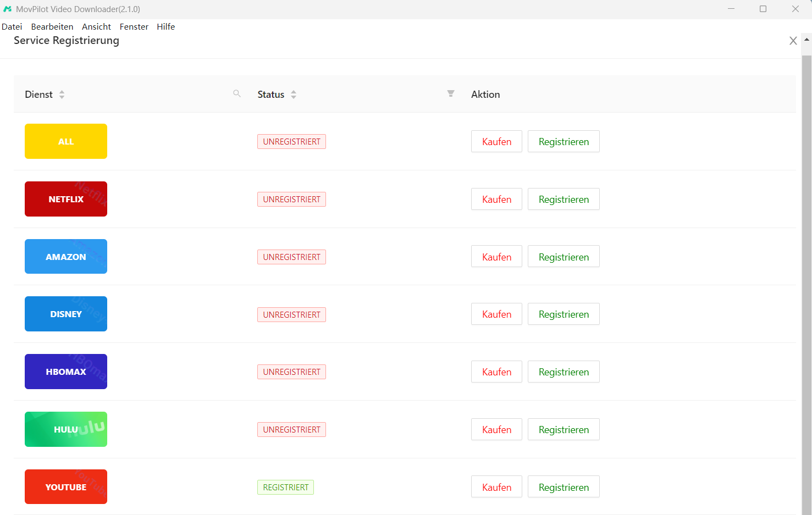Screen dimensions: 812x515
Task: Click the MovPilot app logo icon
Action: pyautogui.click(x=7, y=9)
